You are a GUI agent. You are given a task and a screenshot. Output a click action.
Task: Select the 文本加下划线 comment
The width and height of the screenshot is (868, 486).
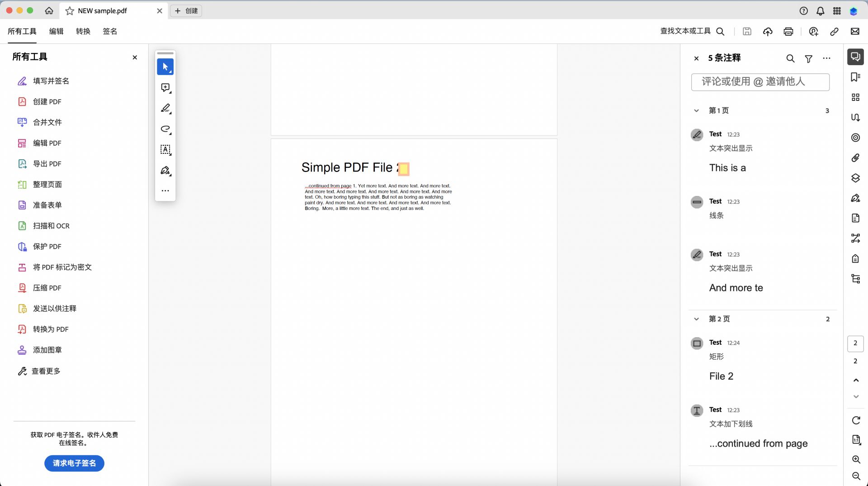tap(762, 428)
